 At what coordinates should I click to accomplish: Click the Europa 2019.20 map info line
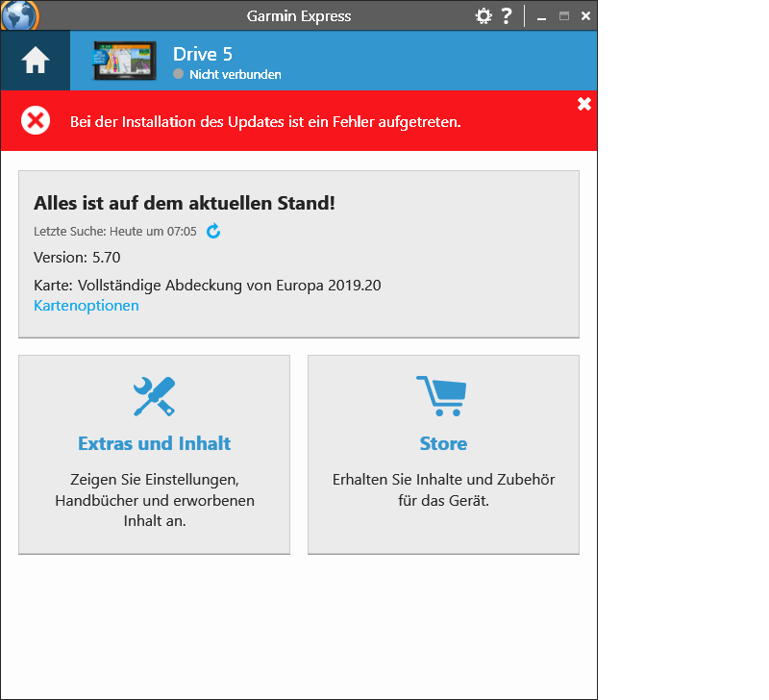point(208,286)
